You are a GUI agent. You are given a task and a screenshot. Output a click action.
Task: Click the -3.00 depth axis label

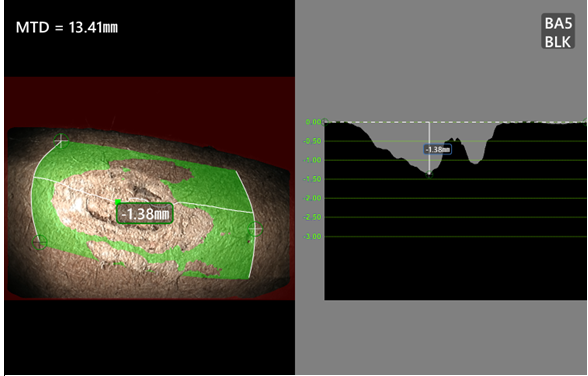[312, 237]
